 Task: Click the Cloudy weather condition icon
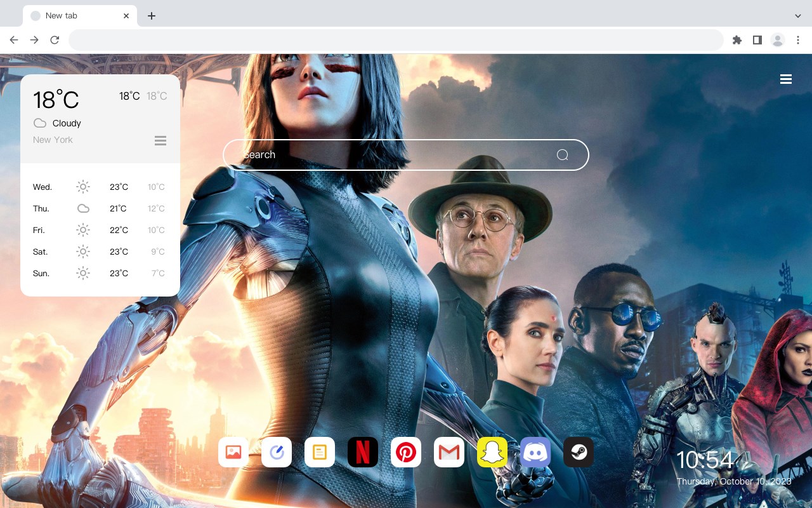(40, 123)
